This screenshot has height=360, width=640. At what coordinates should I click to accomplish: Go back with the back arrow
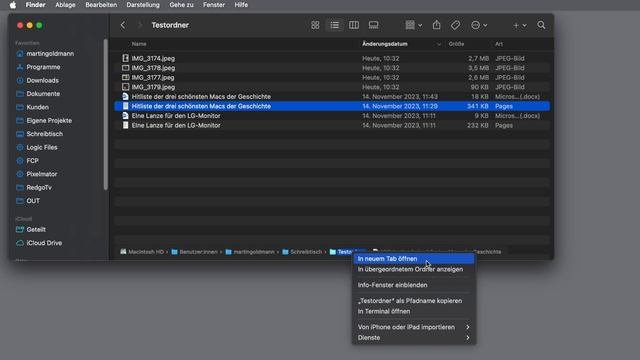123,25
